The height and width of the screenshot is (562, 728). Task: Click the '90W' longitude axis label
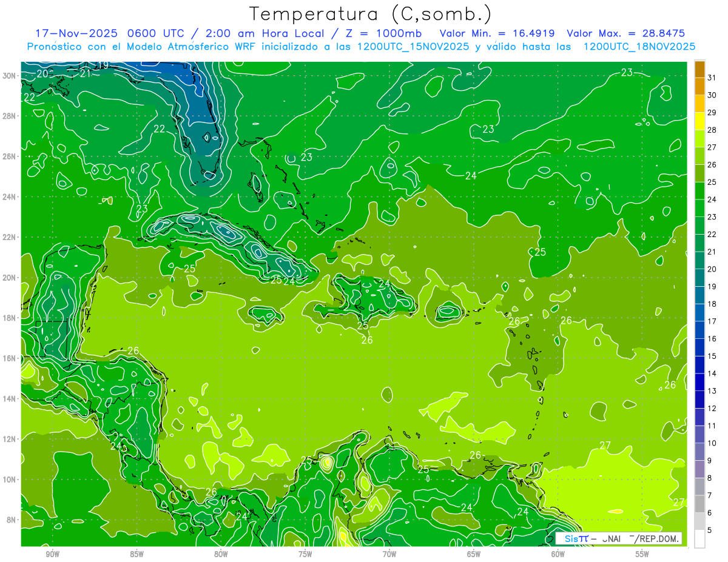point(52,554)
